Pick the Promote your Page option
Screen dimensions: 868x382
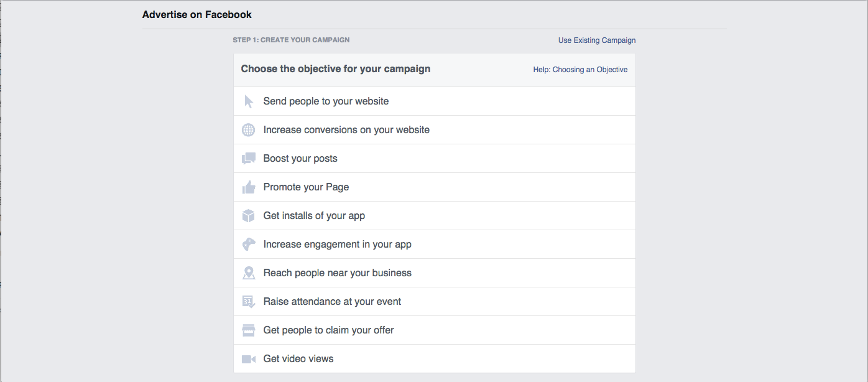tap(306, 187)
